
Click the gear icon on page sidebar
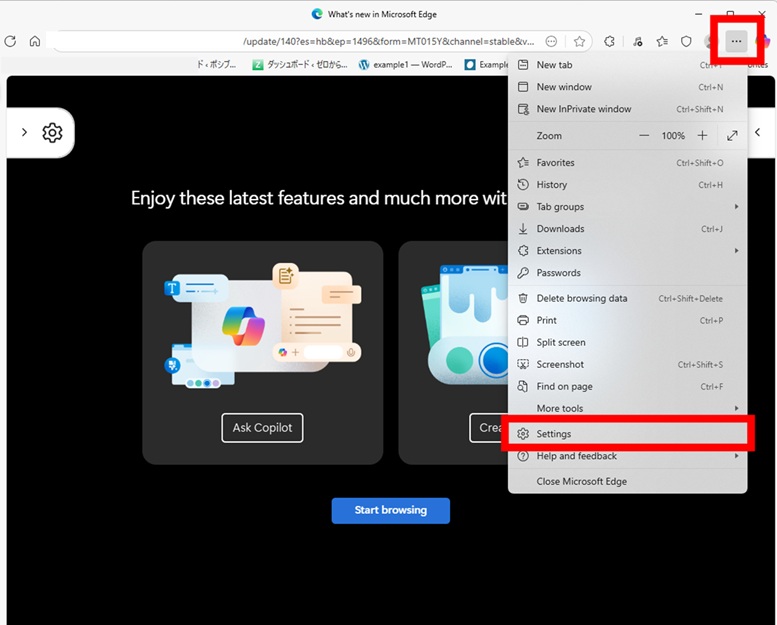[52, 133]
